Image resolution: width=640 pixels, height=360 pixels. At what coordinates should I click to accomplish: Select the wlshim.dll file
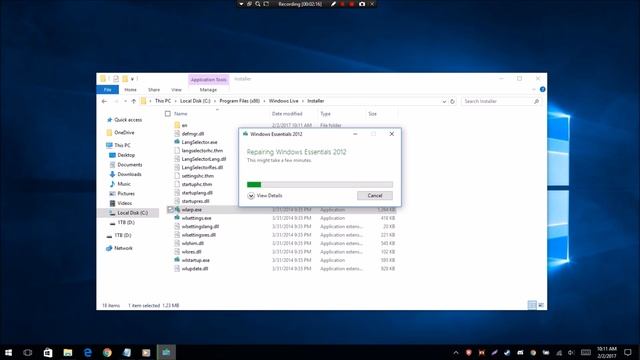(x=193, y=243)
